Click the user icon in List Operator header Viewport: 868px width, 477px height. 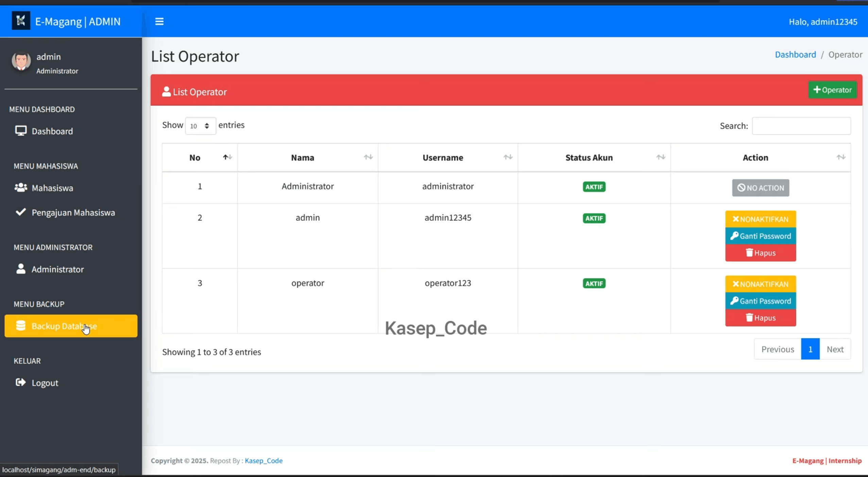(x=166, y=92)
